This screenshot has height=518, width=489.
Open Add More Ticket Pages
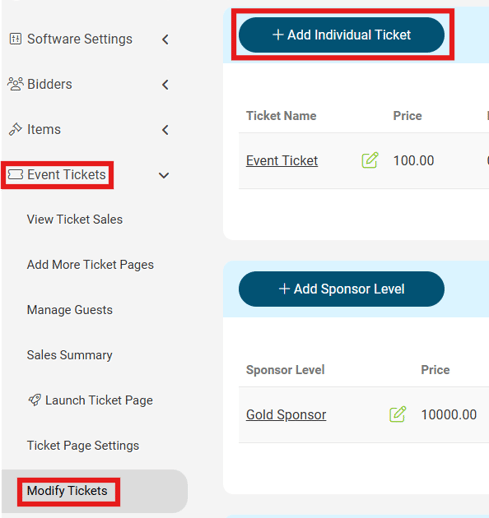pyautogui.click(x=90, y=265)
